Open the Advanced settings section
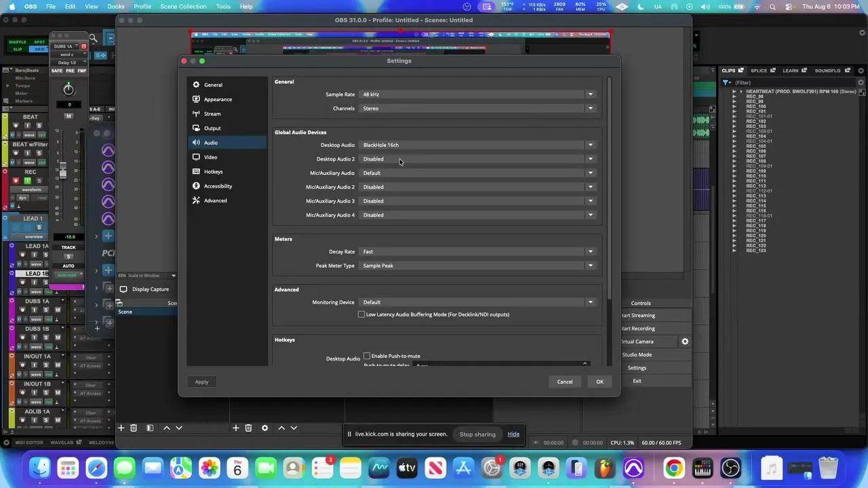 point(227,201)
